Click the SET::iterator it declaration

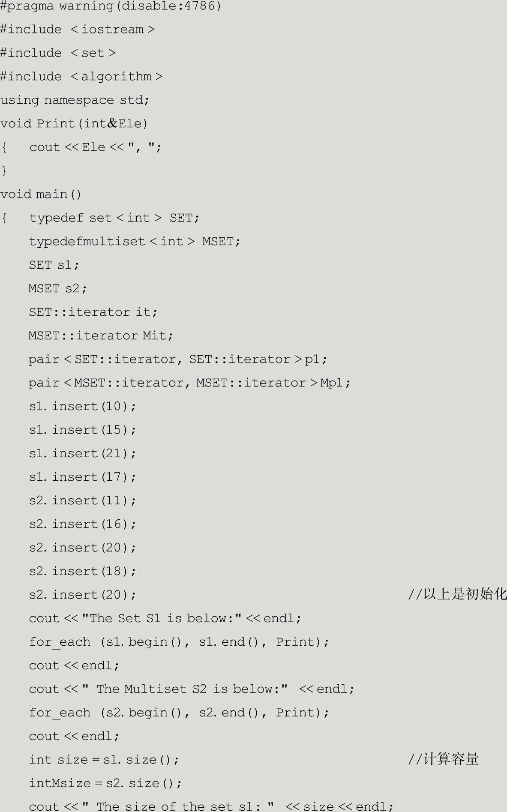coord(93,312)
